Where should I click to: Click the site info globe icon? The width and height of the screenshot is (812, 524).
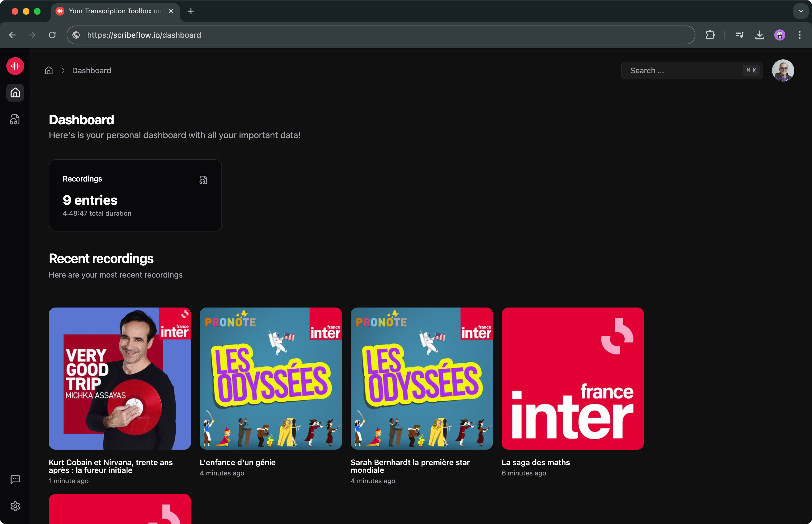click(76, 35)
